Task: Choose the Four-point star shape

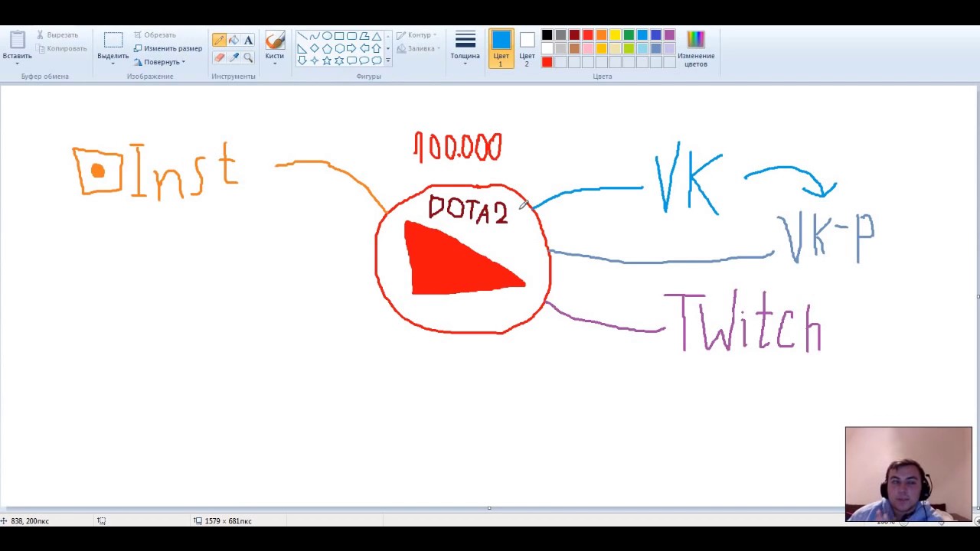Action: [315, 60]
